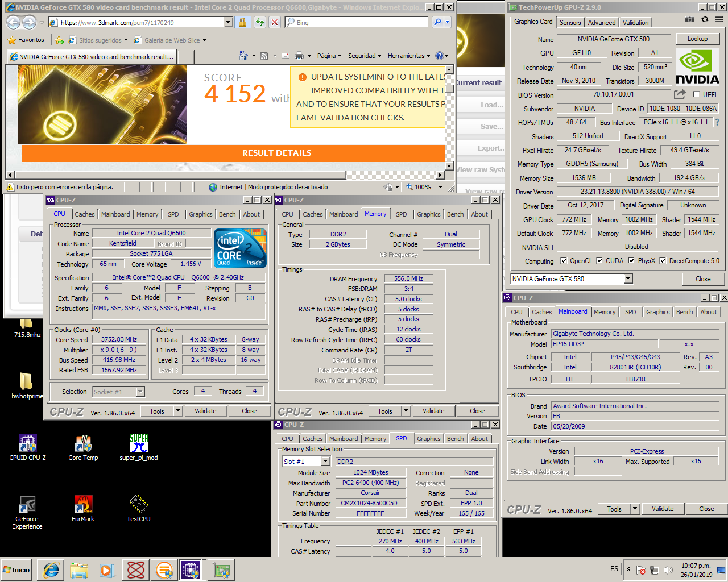Open the super_pi_mod desktop icon
728x582 pixels.
point(139,447)
